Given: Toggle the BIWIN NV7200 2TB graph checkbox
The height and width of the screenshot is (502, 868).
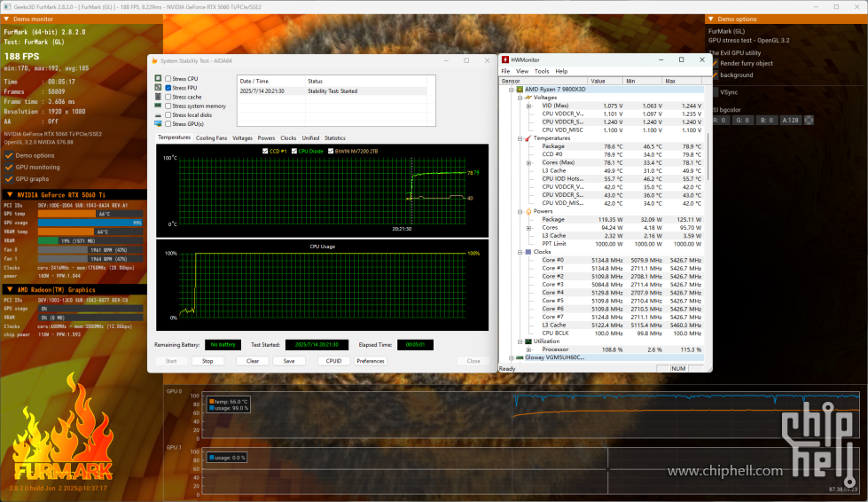Looking at the screenshot, I should point(331,151).
